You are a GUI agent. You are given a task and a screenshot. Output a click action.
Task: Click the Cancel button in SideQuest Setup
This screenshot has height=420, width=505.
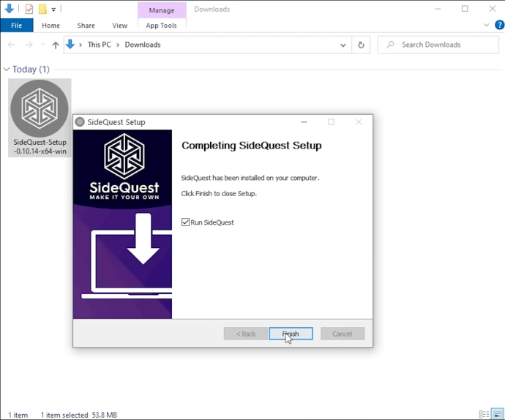[343, 334]
